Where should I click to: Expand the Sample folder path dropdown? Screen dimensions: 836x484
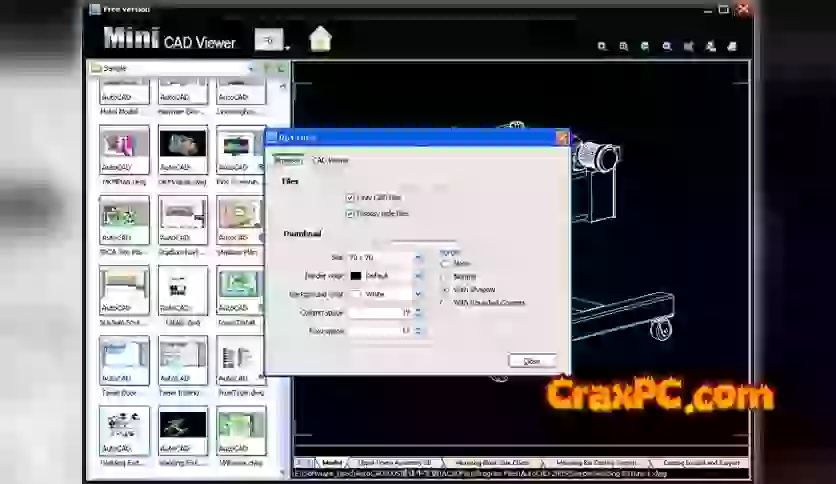point(251,69)
